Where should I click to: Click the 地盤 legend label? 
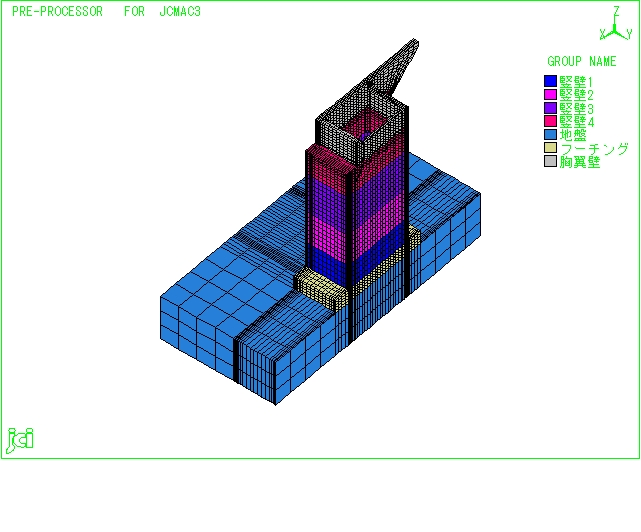573,135
